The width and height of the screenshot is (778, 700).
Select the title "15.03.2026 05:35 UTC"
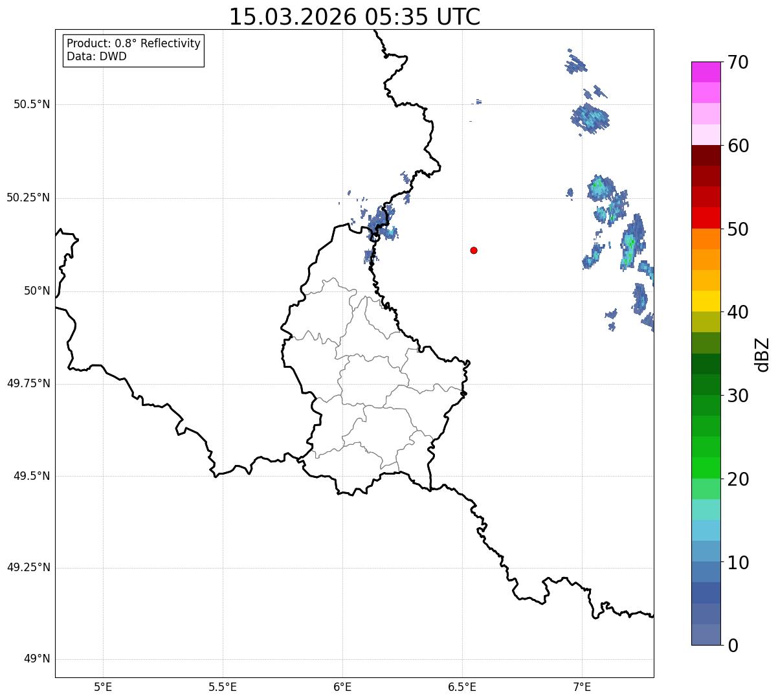tap(355, 17)
